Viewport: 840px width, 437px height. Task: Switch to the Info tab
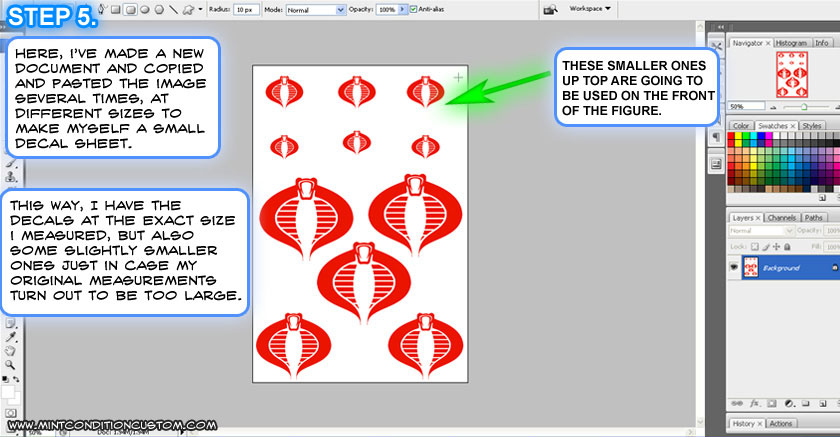point(822,43)
